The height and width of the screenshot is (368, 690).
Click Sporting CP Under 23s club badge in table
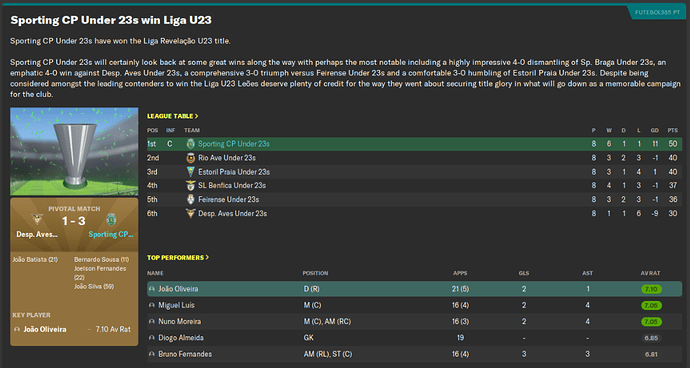tap(191, 144)
